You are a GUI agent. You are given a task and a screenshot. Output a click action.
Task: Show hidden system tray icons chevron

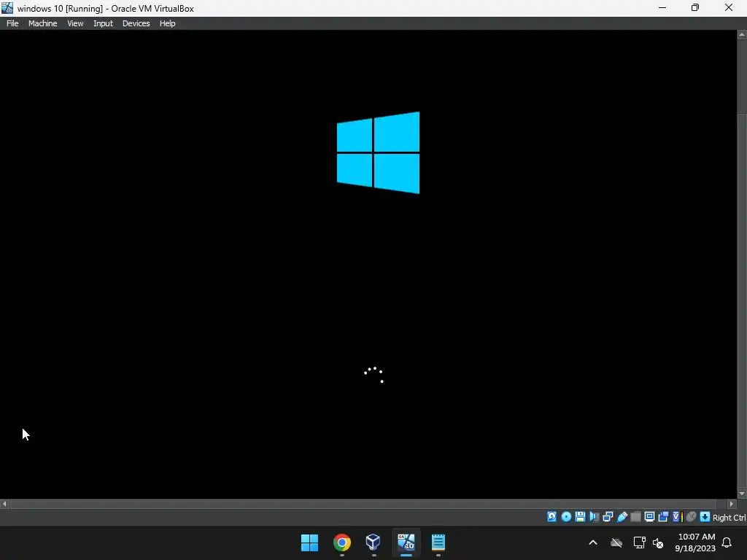click(593, 542)
